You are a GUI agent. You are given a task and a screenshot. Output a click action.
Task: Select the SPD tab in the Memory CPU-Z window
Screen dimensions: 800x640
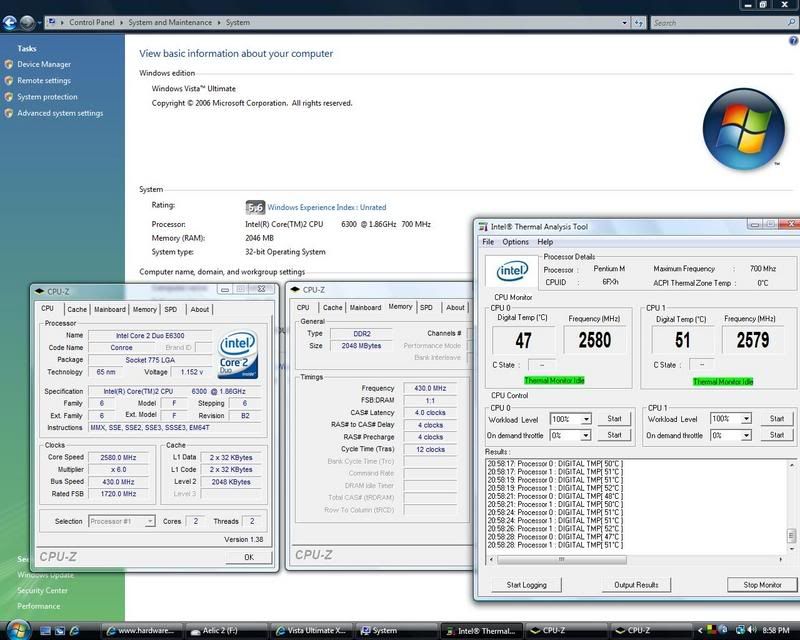(426, 307)
